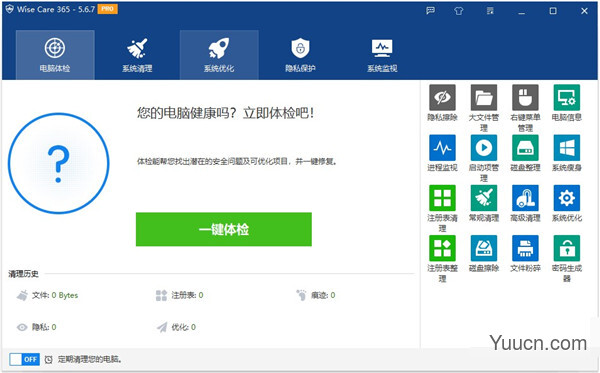Click the PRO badge in title bar
Screen dimensions: 600x373
click(x=108, y=9)
